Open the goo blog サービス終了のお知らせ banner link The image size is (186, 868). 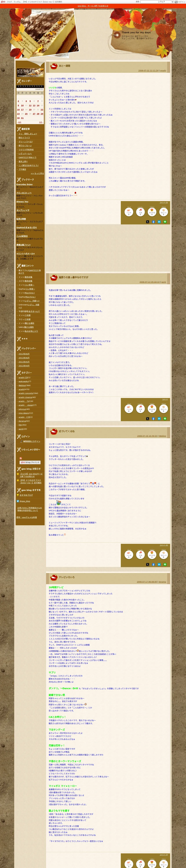(93, 6)
